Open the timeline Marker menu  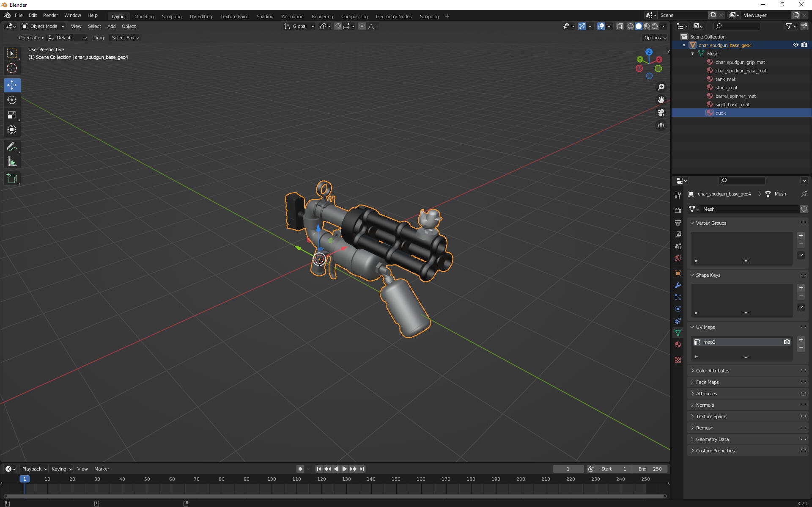pos(101,469)
